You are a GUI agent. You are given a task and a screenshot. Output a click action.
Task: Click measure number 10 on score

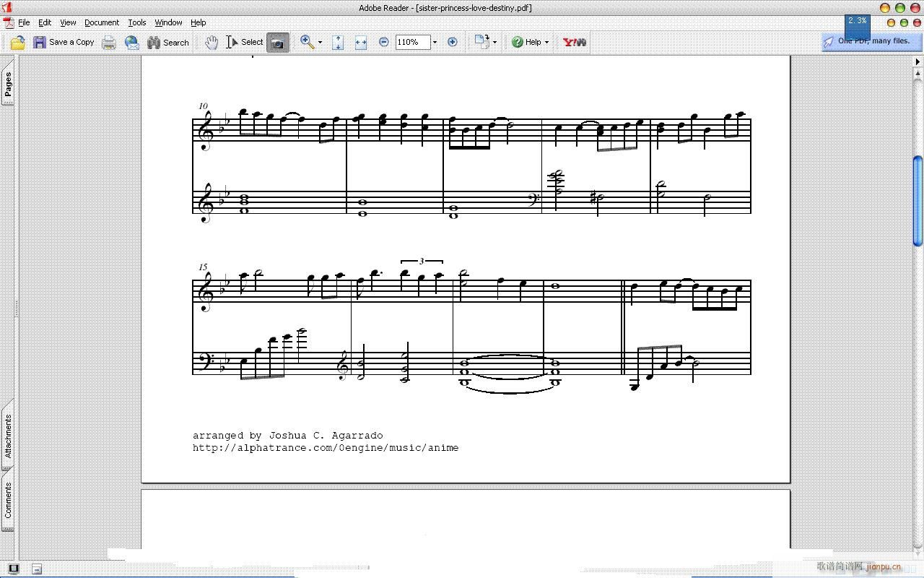[x=203, y=106]
